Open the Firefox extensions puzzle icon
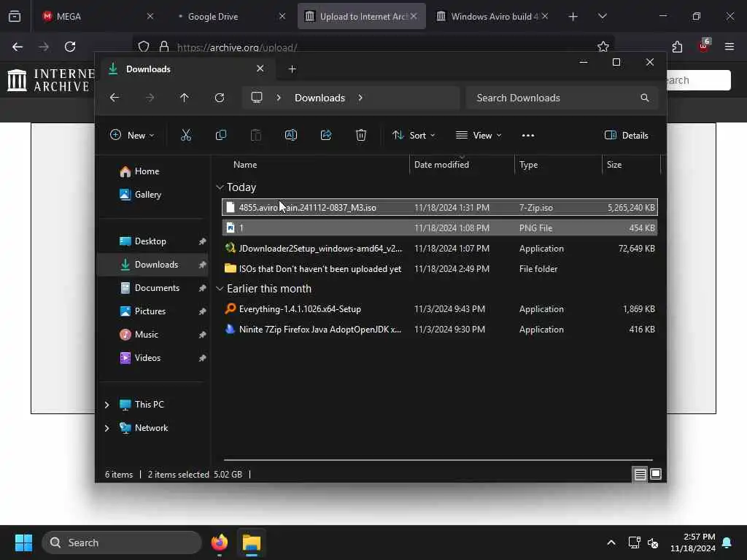This screenshot has width=747, height=560. point(677,47)
